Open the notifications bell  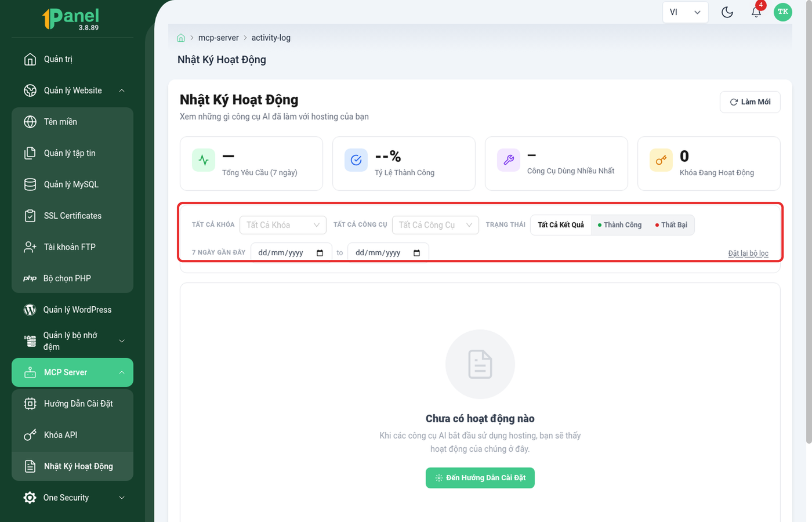756,12
